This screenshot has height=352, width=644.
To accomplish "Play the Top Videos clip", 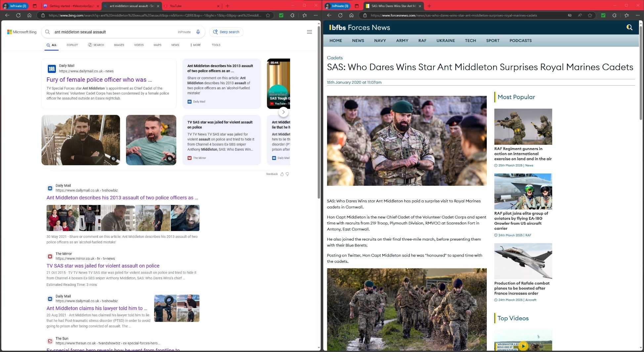I will pos(523,346).
